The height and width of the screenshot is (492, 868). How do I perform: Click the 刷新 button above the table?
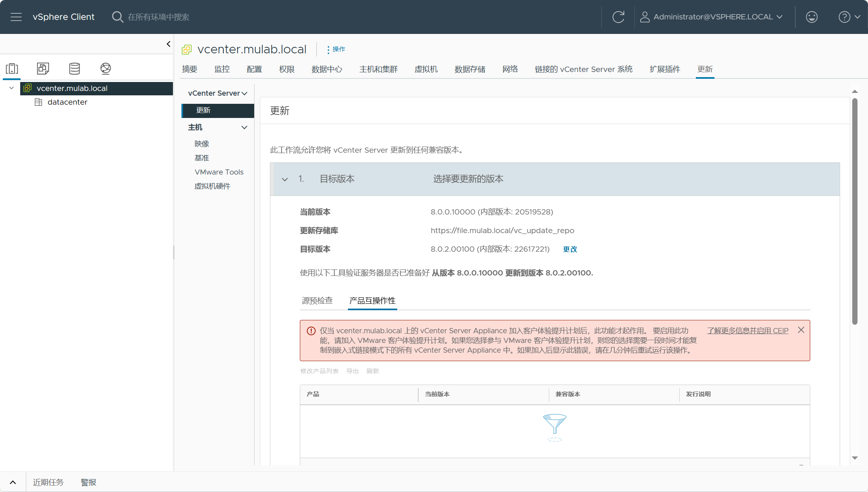[373, 371]
